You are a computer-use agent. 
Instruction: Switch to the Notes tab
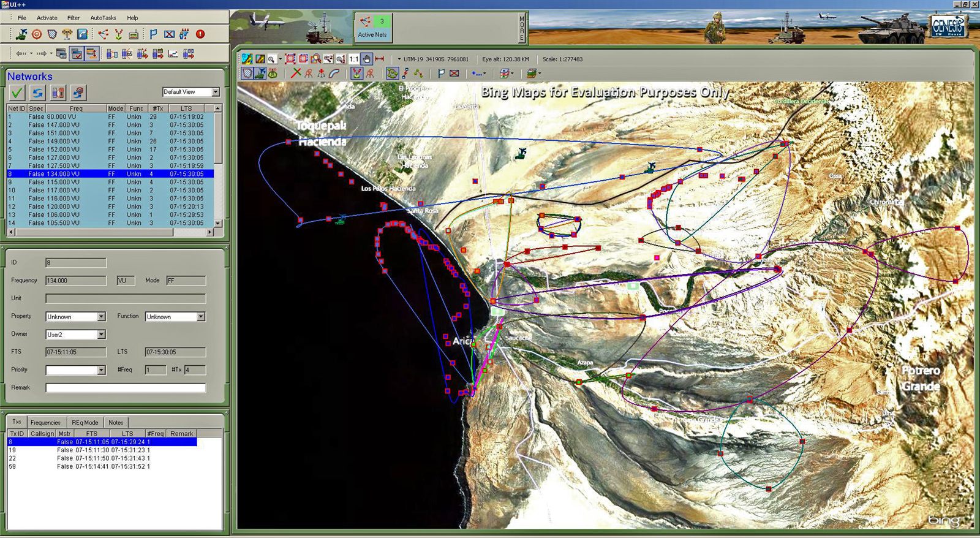click(x=116, y=422)
